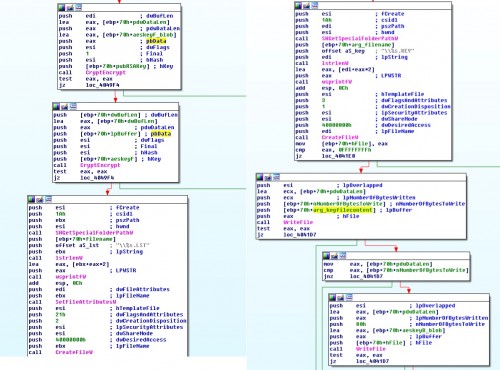Edit-name pencil icon on the aeskeyF CryptEncrypt node
This screenshot has height=370, width=500.
65,107
